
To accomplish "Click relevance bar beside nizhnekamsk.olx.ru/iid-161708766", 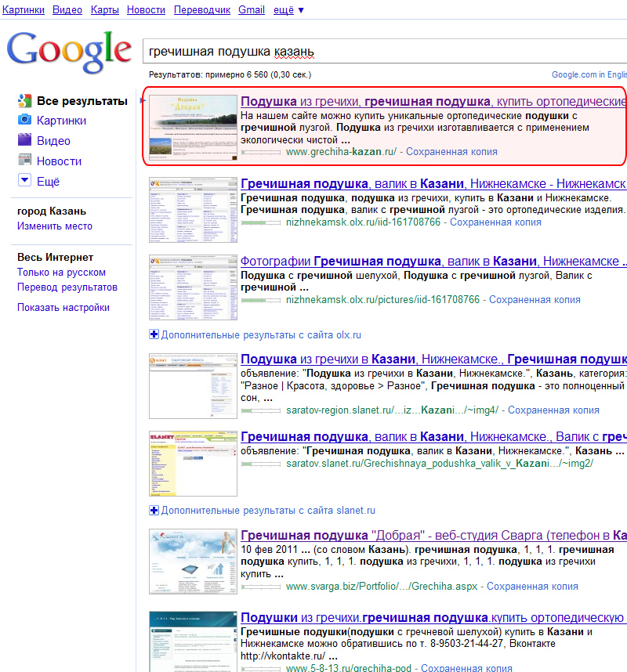I will click(261, 222).
